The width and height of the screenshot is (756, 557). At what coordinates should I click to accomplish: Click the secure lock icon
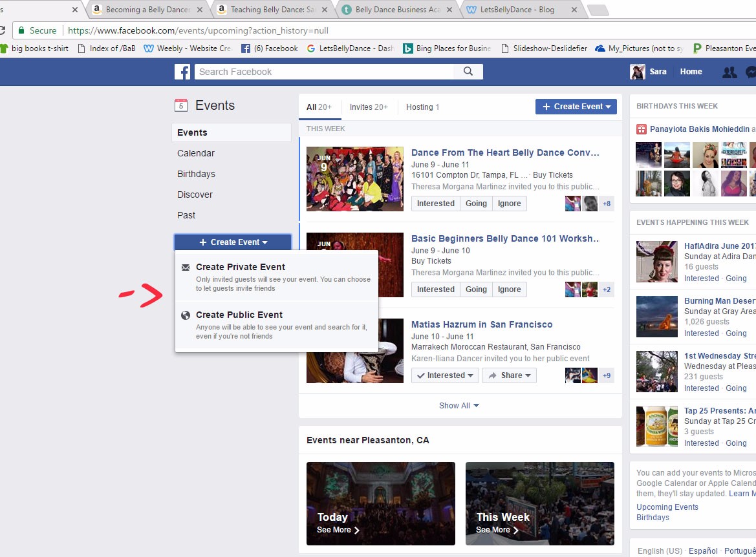(x=21, y=30)
